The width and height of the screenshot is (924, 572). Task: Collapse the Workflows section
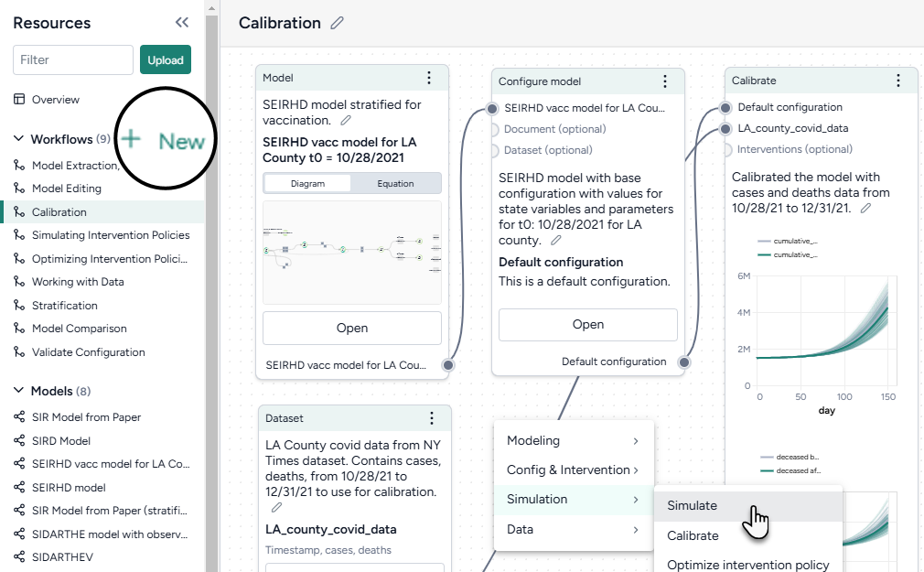pos(18,139)
